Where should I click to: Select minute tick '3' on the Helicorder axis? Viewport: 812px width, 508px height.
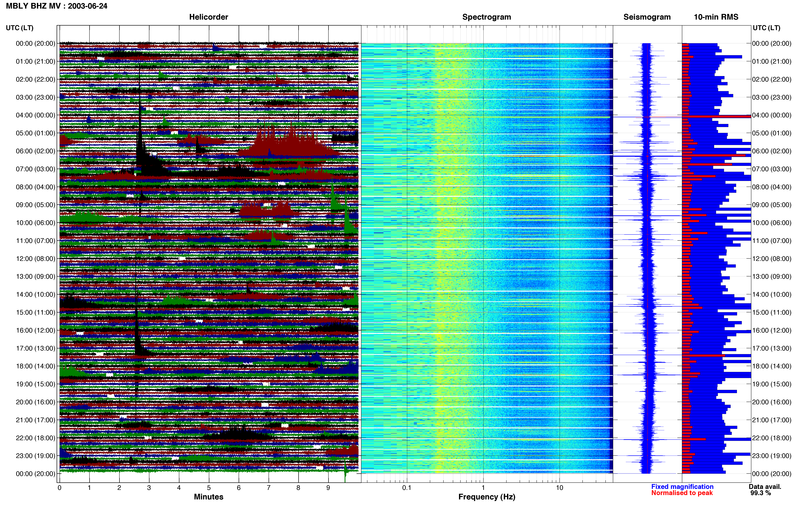[x=149, y=488]
